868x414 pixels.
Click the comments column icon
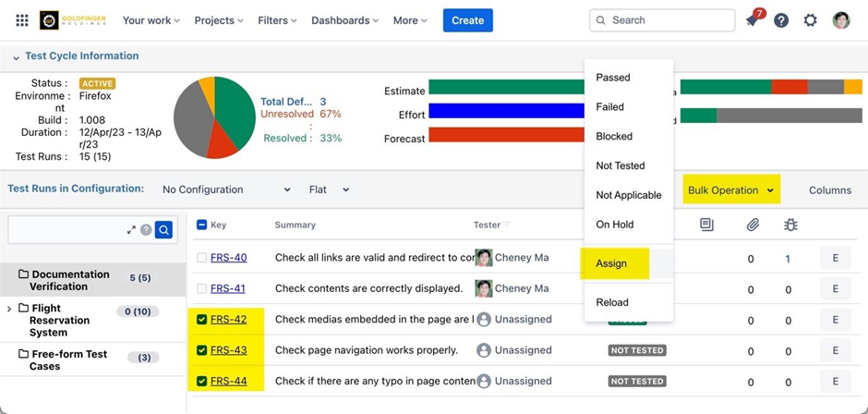[706, 225]
